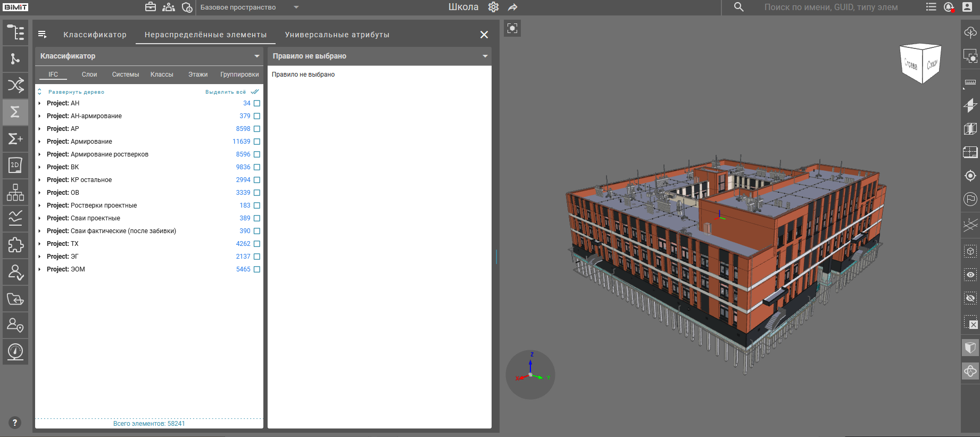980x437 pixels.
Task: Open the ruler measurement tool
Action: coord(970,82)
